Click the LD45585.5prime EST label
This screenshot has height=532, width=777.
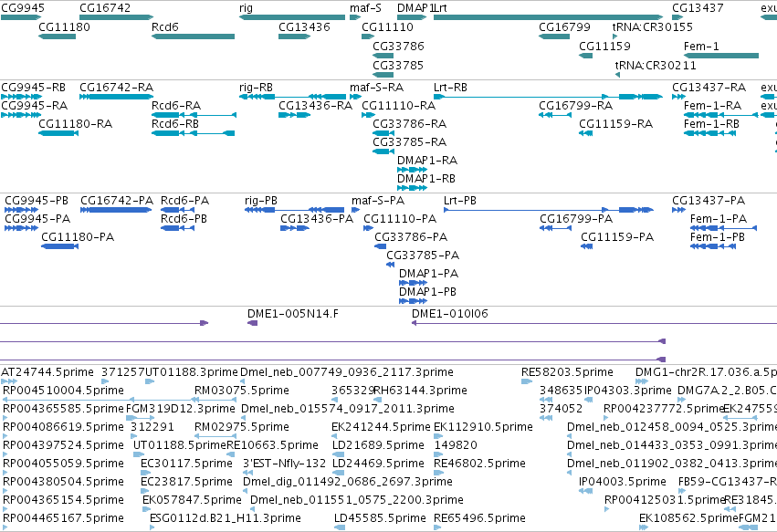[x=380, y=518]
